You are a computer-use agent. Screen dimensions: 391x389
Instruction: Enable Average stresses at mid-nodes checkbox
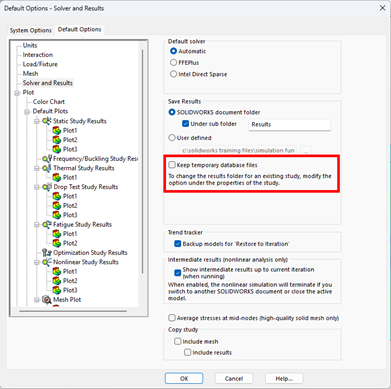[172, 318]
